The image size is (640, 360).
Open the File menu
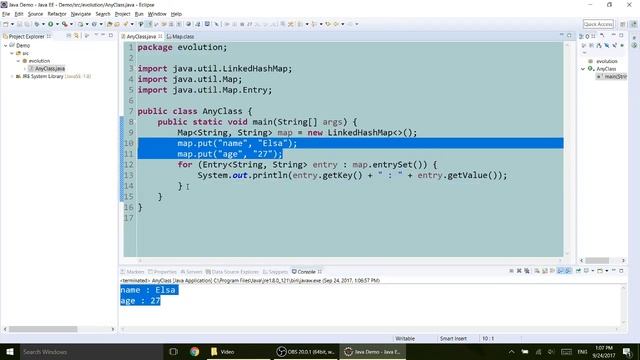[x=6, y=14]
